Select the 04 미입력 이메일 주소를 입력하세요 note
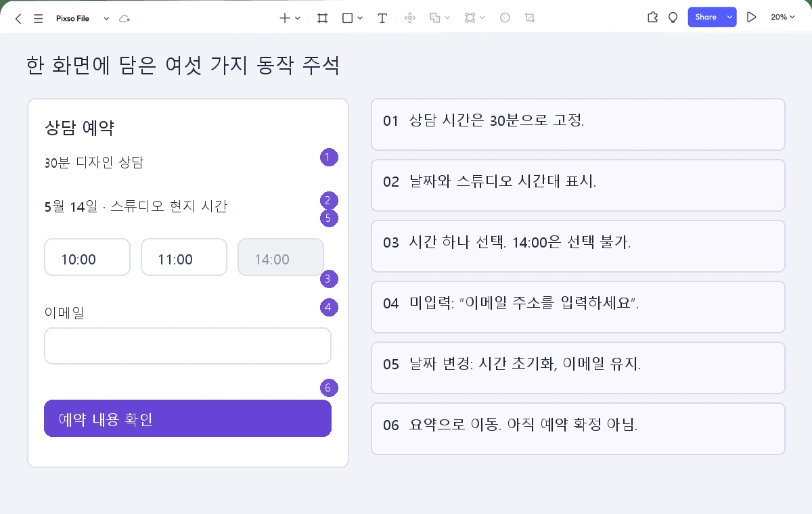 578,307
